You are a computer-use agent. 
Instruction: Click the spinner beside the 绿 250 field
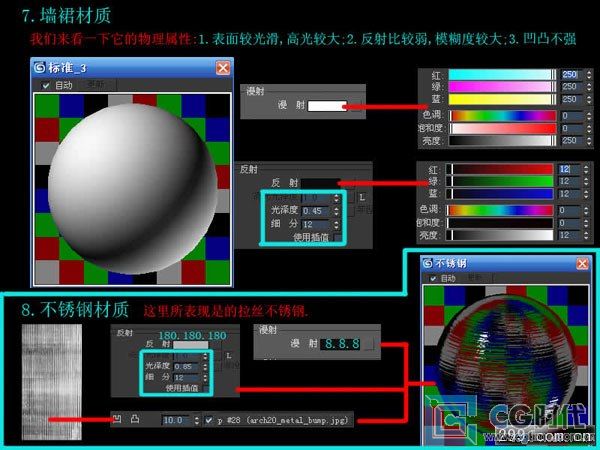coord(589,87)
